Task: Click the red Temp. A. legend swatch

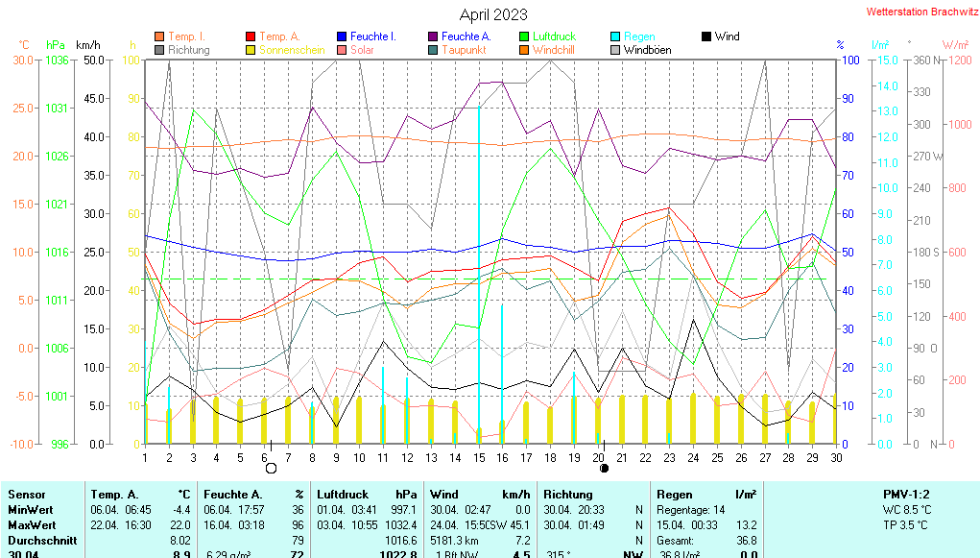Action: [251, 36]
